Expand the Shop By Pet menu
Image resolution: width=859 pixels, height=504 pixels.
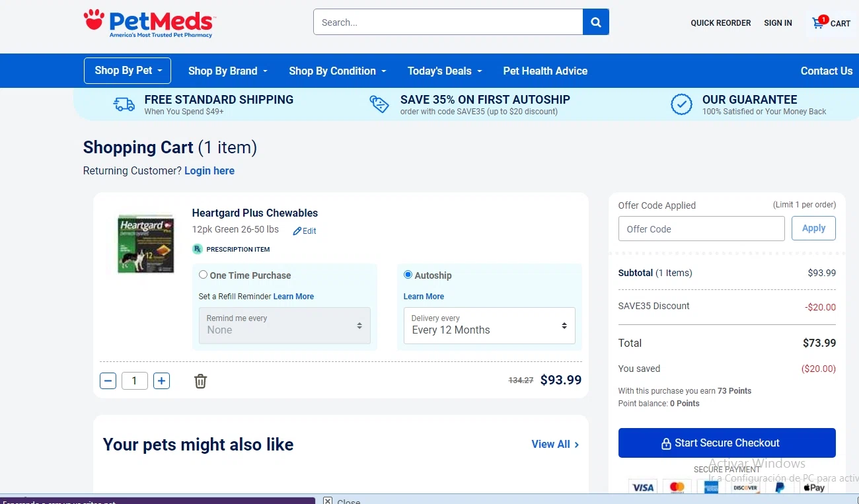click(x=128, y=71)
